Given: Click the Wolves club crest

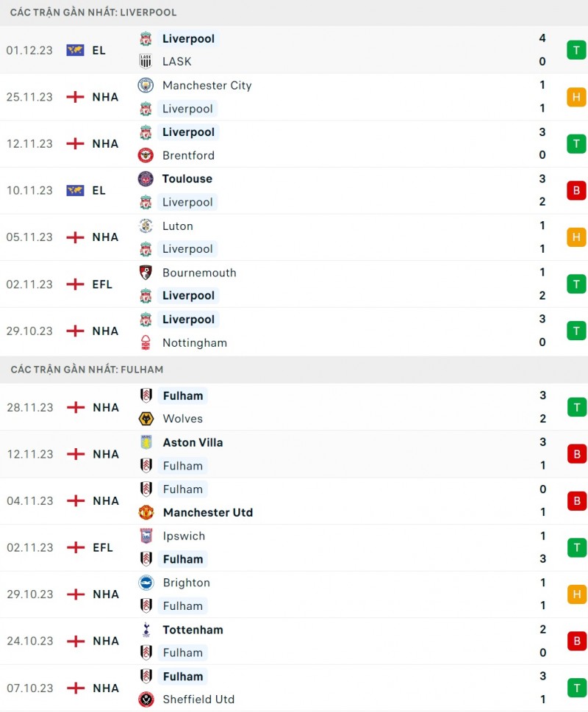Looking at the screenshot, I should click(146, 419).
